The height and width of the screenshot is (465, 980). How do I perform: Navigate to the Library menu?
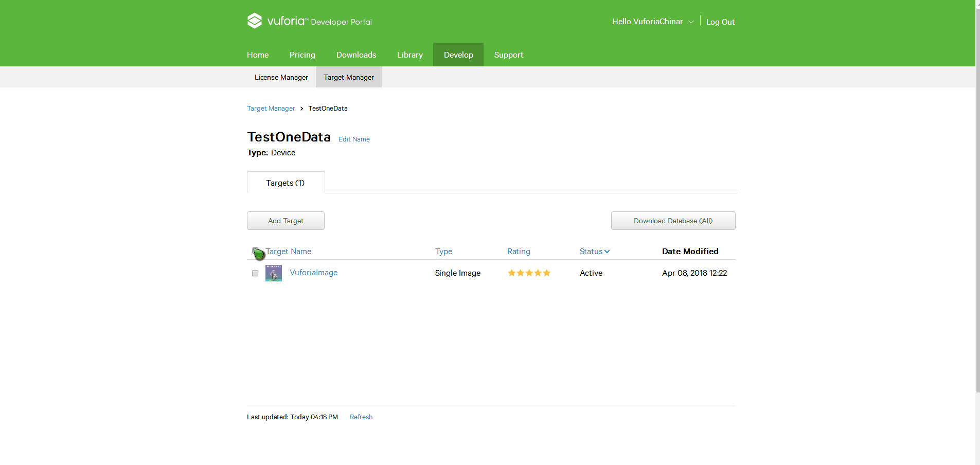pyautogui.click(x=410, y=55)
